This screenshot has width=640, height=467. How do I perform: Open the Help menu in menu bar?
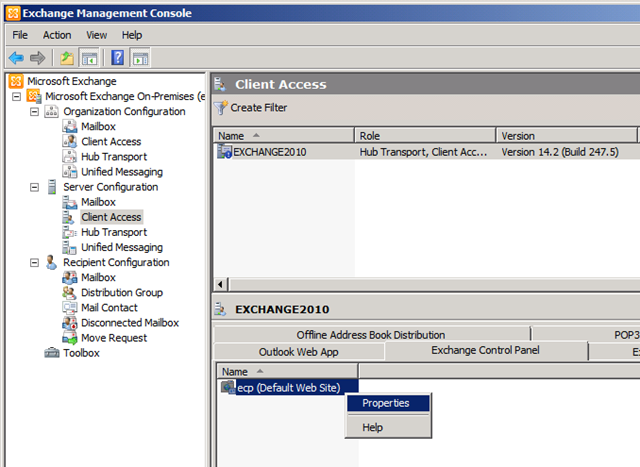pyautogui.click(x=132, y=35)
